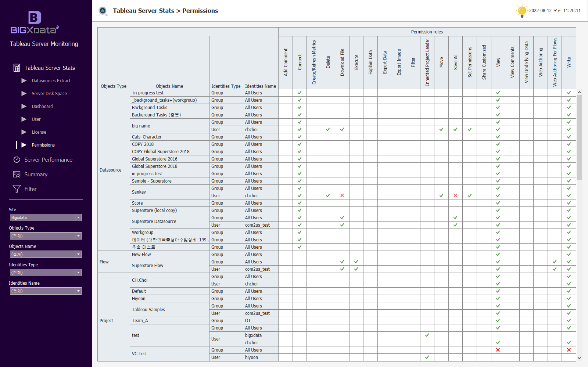
Task: Click the Workgroup datasource cell
Action: [169, 233]
